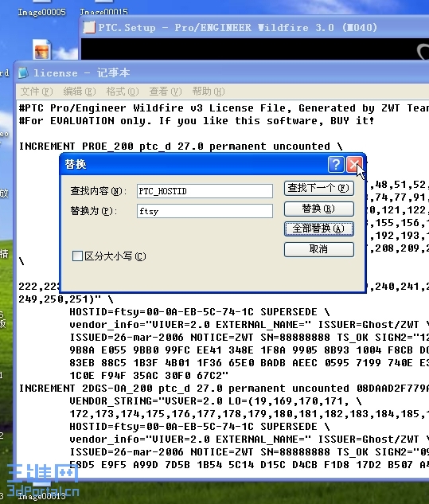429x504 pixels.
Task: Click the find content field with PTC_HOSTID
Action: pyautogui.click(x=205, y=191)
